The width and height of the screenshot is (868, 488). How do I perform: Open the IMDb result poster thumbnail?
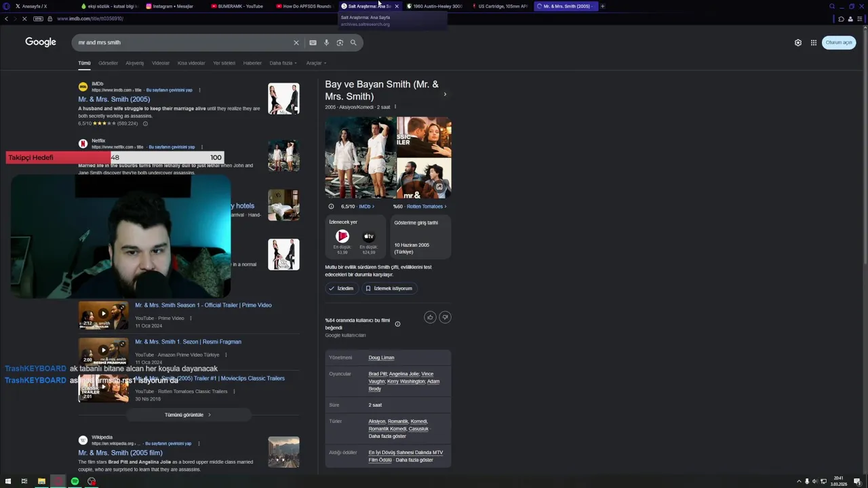(x=283, y=98)
